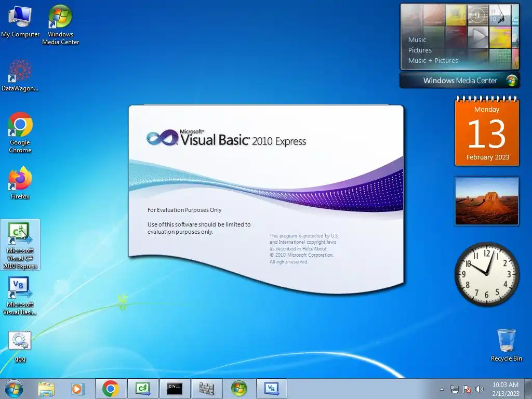Select the Recycle Bin icon
The width and height of the screenshot is (532, 399).
(506, 345)
